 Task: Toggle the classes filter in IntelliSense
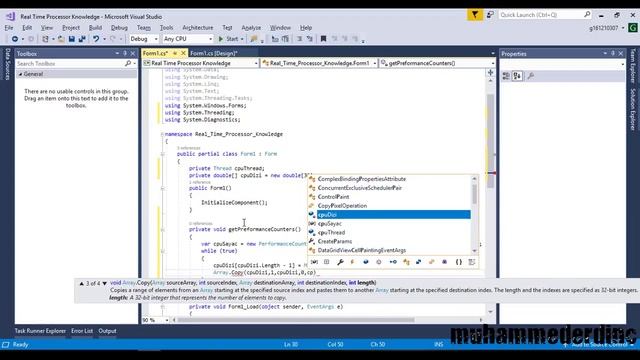(406, 262)
